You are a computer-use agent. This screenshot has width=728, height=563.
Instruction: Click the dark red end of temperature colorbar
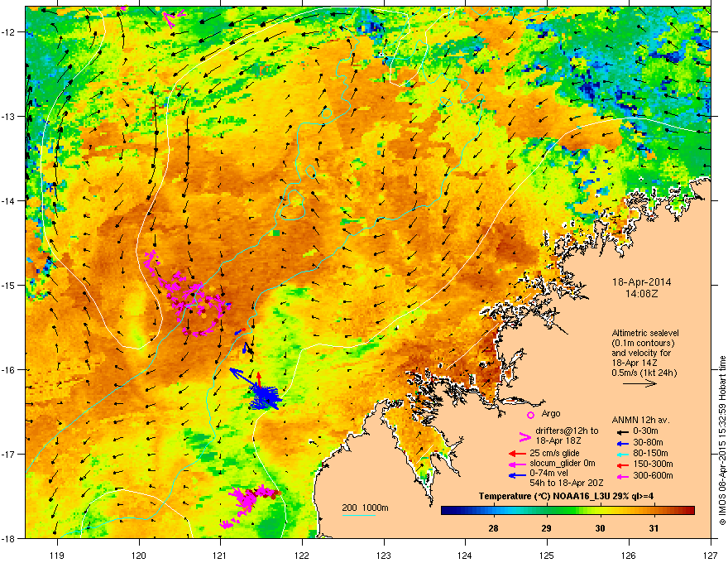pyautogui.click(x=688, y=511)
